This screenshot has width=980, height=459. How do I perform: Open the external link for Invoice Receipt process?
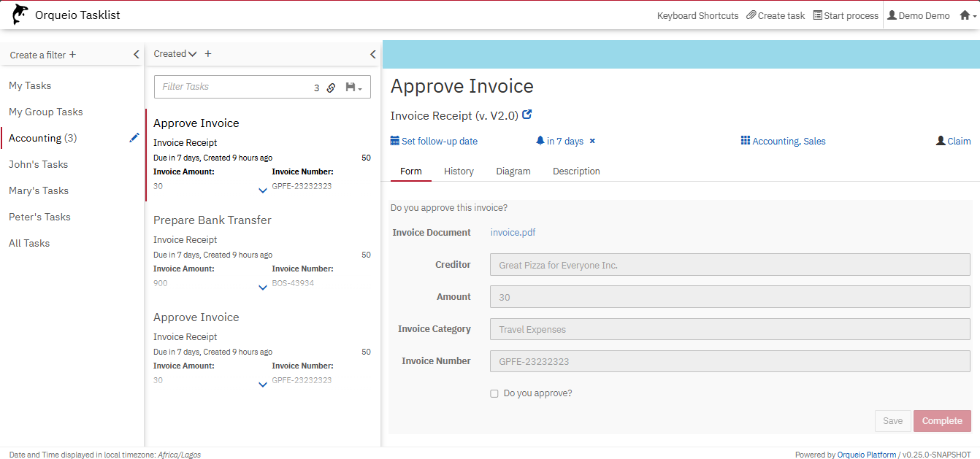[x=527, y=115]
